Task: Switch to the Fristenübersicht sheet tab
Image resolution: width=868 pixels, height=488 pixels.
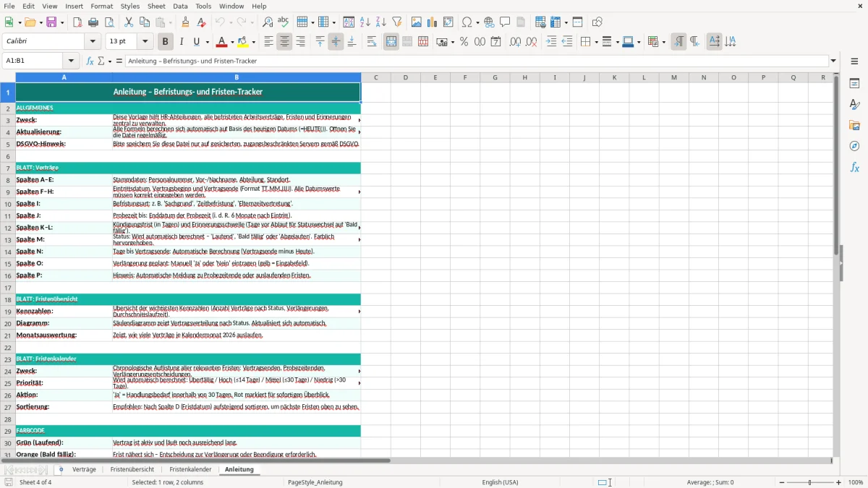Action: (x=132, y=469)
